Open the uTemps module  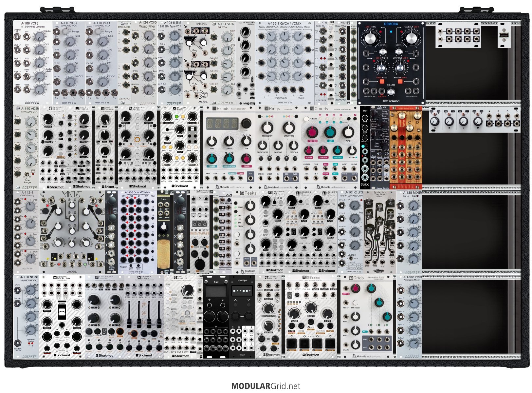point(242,317)
